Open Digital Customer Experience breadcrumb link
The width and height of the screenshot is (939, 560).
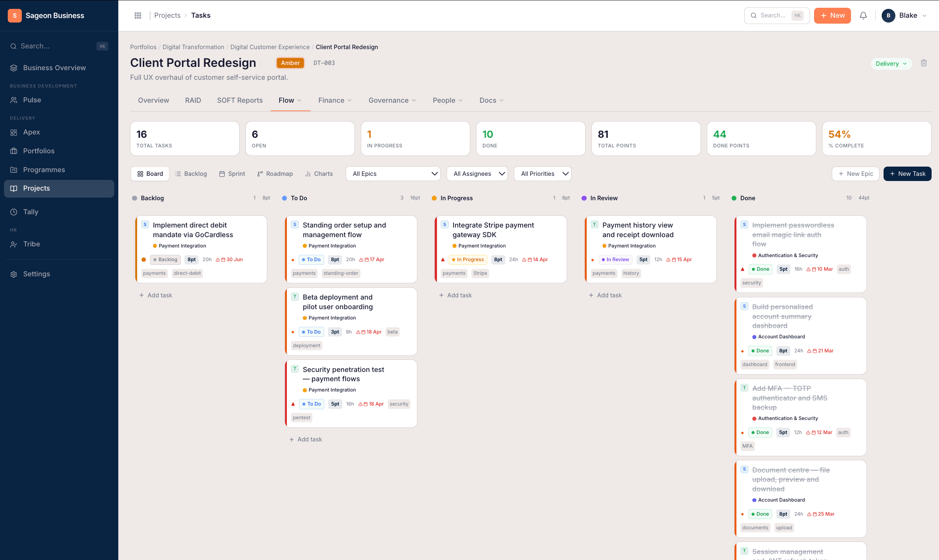click(270, 47)
